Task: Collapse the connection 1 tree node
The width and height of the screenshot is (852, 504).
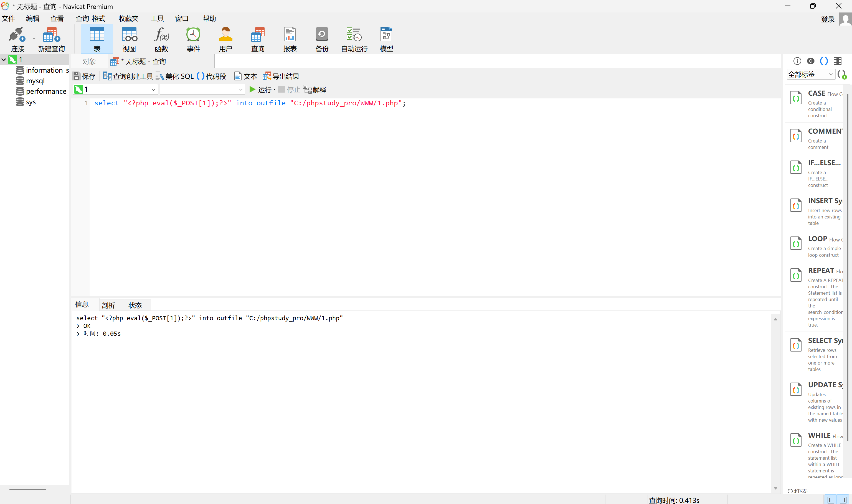Action: click(x=4, y=60)
